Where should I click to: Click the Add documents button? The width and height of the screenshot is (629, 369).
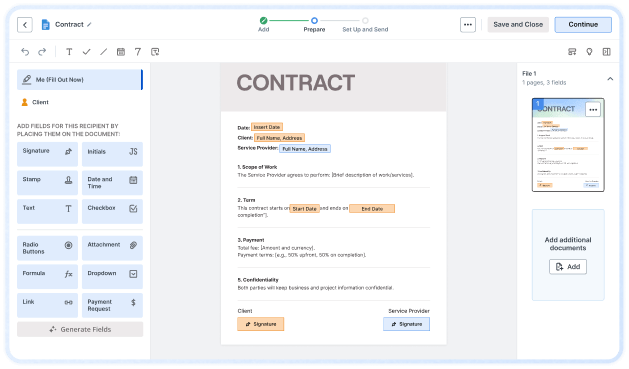568,267
